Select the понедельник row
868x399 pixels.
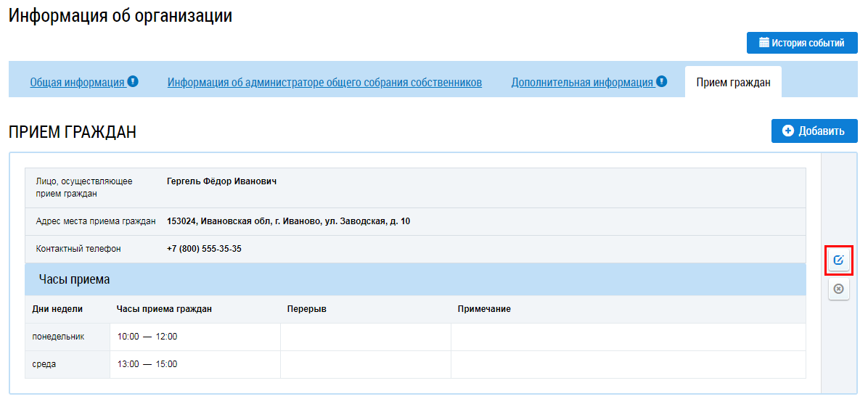tap(59, 337)
